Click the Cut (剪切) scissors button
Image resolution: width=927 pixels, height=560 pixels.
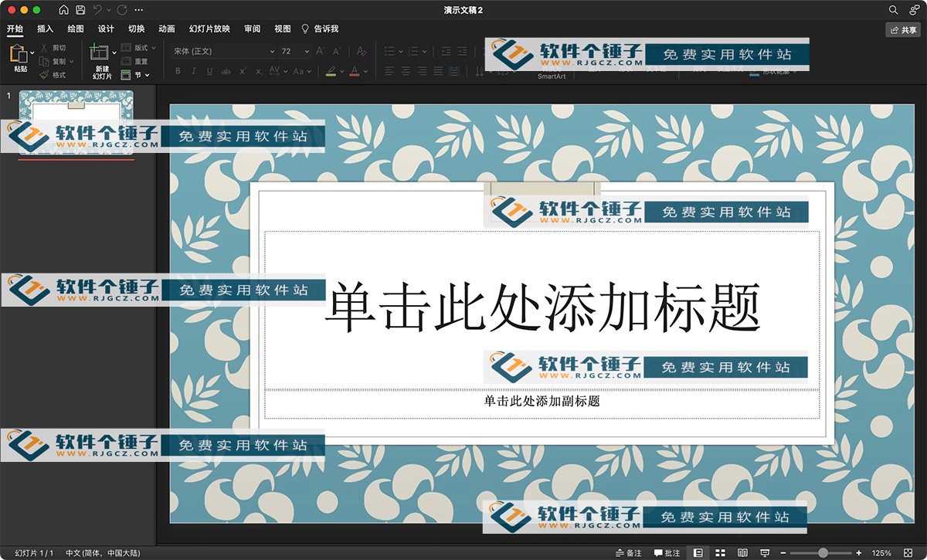[x=54, y=48]
